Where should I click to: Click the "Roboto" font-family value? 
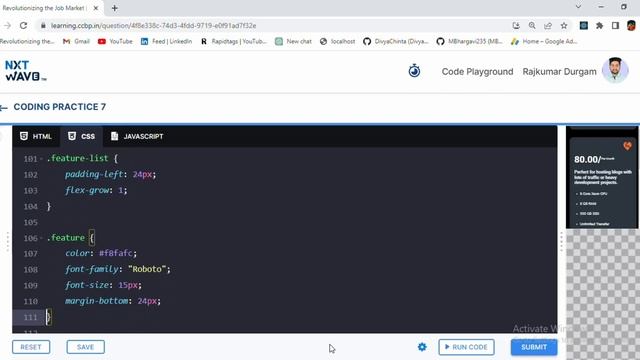(147, 269)
